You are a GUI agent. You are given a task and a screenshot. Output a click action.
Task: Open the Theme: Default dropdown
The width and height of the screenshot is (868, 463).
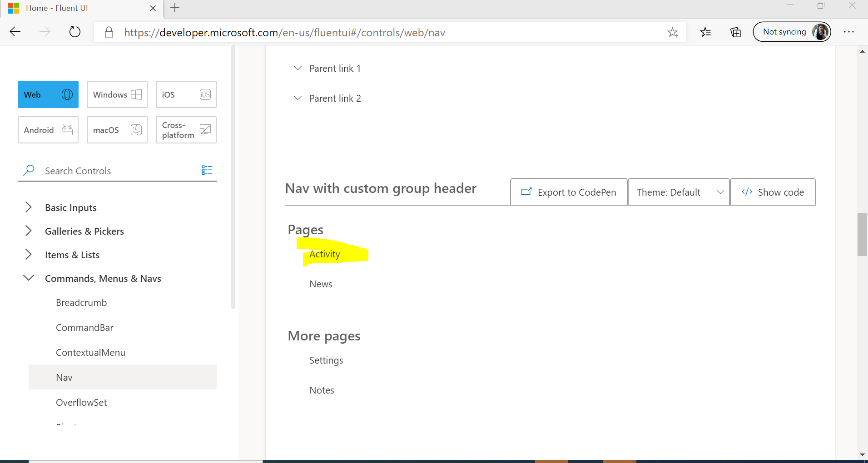click(679, 192)
